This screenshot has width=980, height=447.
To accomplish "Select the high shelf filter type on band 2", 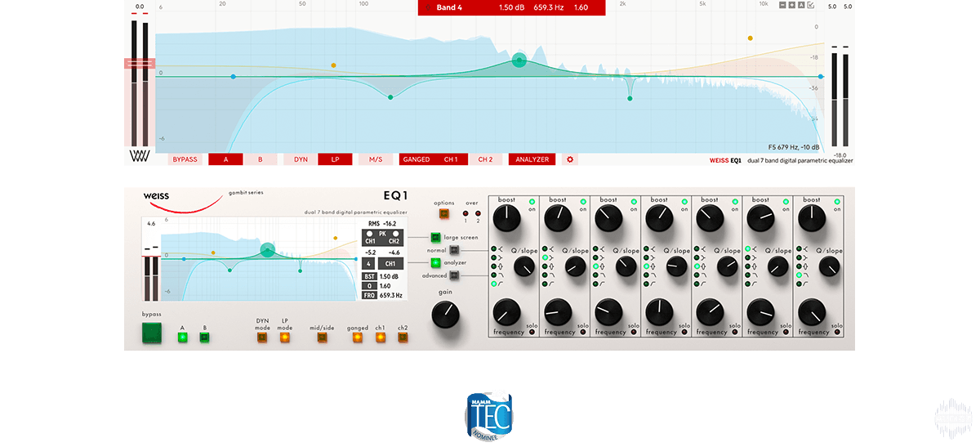I will click(x=545, y=248).
